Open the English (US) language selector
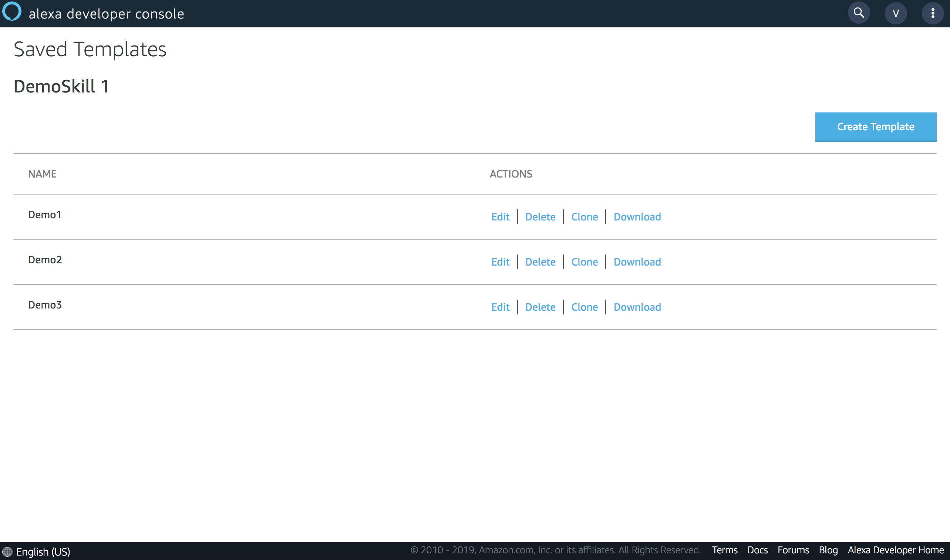Image resolution: width=950 pixels, height=560 pixels. tap(44, 551)
